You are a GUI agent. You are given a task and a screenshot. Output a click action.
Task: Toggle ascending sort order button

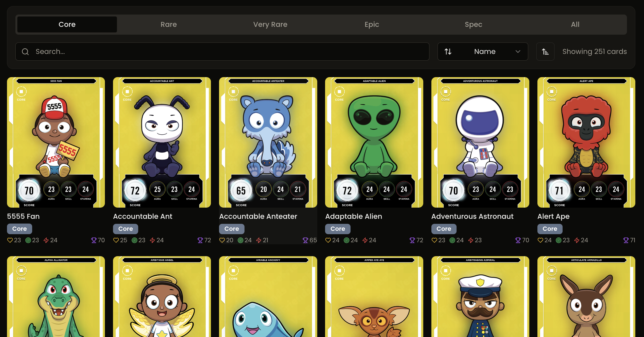(545, 51)
